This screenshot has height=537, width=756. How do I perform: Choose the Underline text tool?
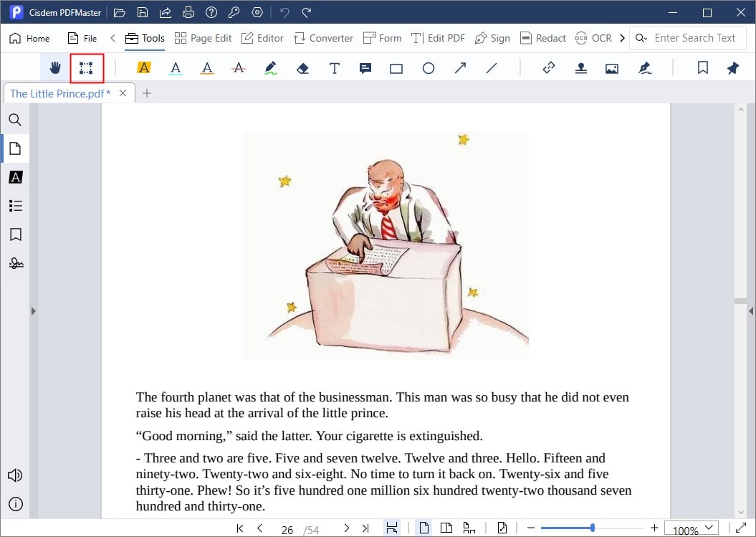[176, 69]
